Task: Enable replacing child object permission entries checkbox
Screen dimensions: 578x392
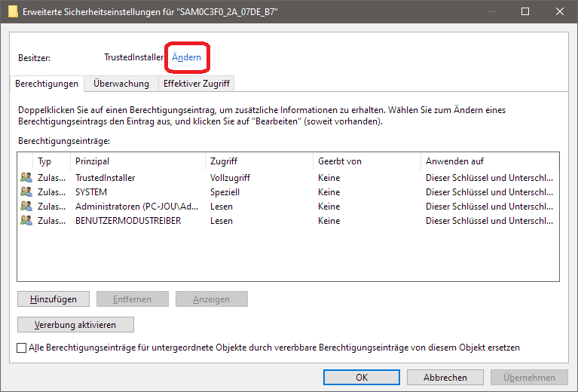Action: [x=21, y=348]
